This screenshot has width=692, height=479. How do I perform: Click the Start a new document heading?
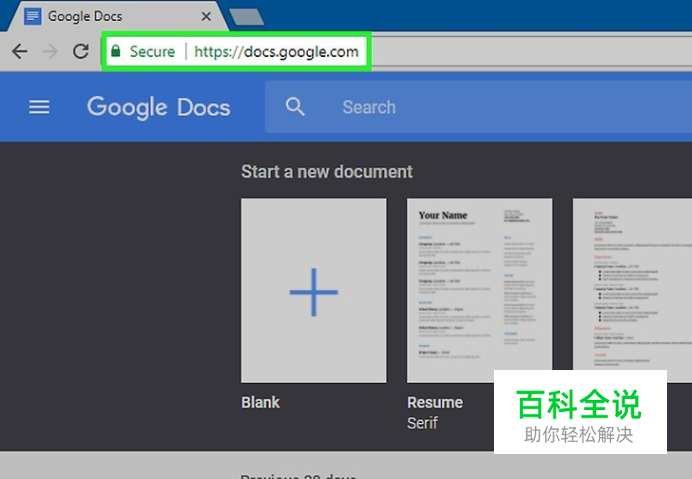327,172
